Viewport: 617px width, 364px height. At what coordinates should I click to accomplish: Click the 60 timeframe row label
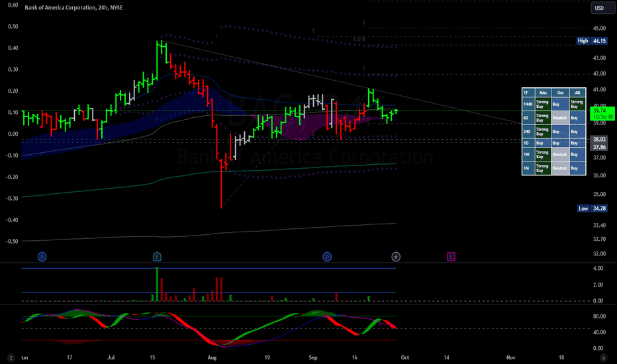[528, 118]
